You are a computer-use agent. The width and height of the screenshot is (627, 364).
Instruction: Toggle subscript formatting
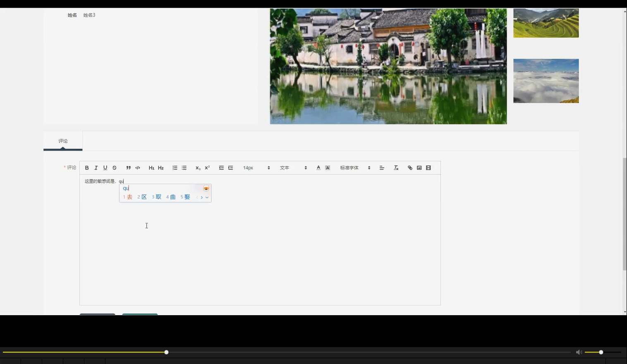pyautogui.click(x=198, y=168)
